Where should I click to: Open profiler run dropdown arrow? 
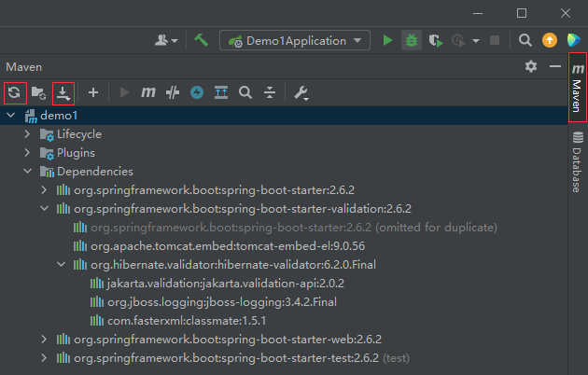(476, 41)
